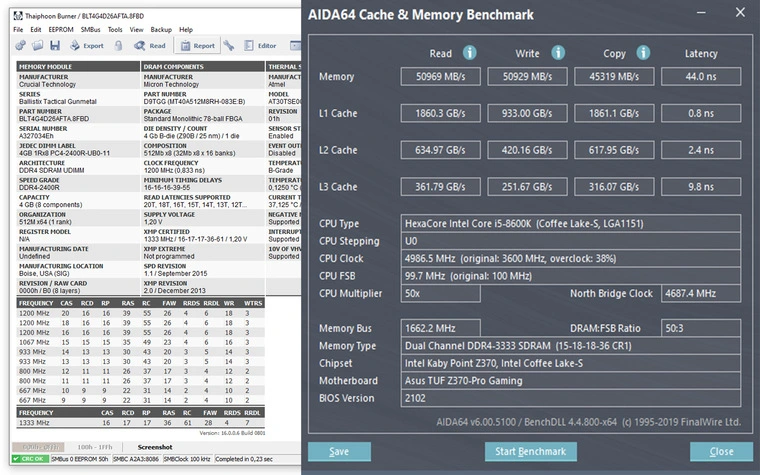Open the Editor from the toolbar
The width and height of the screenshot is (760, 475).
tap(260, 46)
